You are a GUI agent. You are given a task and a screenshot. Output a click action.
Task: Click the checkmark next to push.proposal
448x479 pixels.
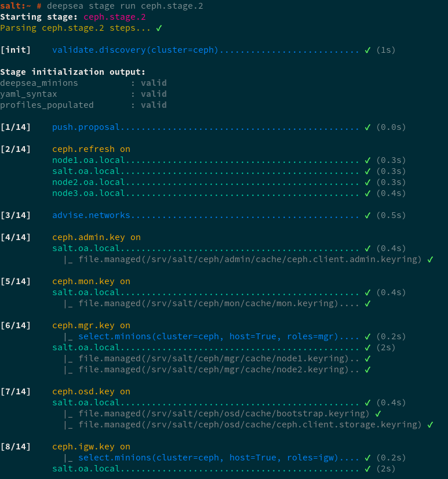tap(367, 127)
